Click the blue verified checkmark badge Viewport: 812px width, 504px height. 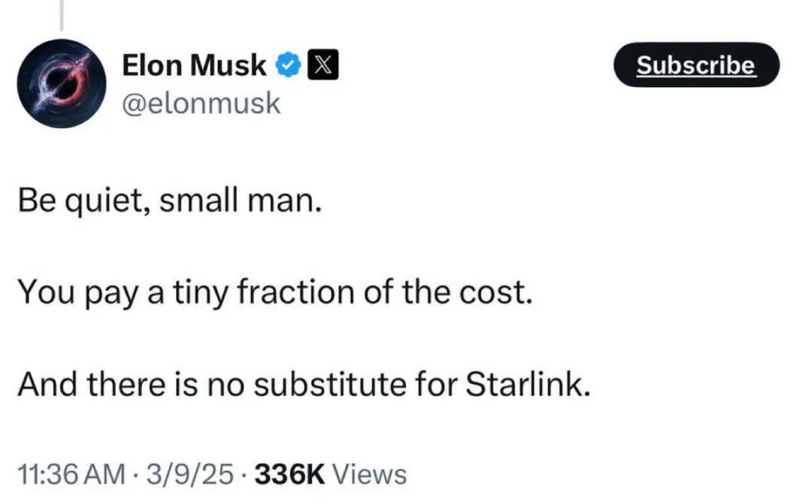(x=287, y=65)
